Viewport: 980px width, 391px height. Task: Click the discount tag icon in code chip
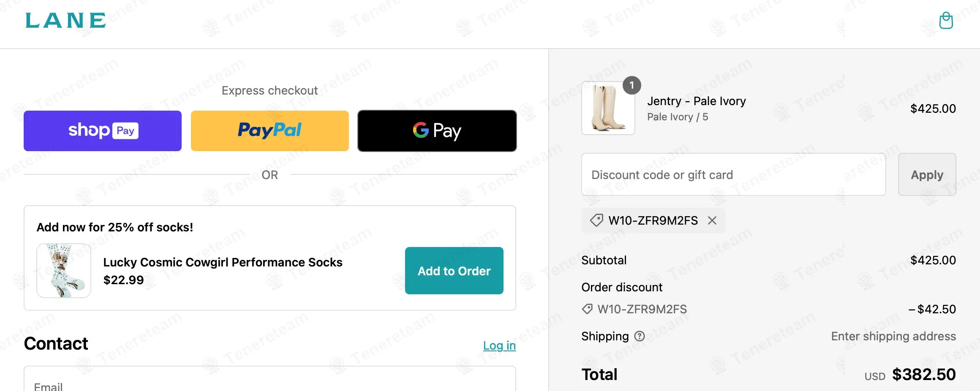596,220
